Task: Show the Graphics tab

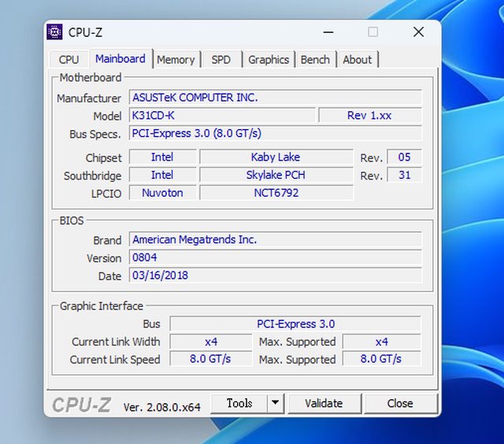Action: (x=269, y=59)
